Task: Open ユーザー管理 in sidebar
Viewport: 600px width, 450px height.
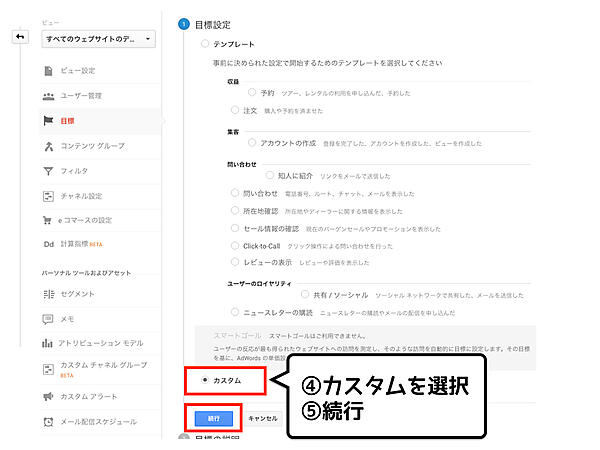Action: coord(81,96)
